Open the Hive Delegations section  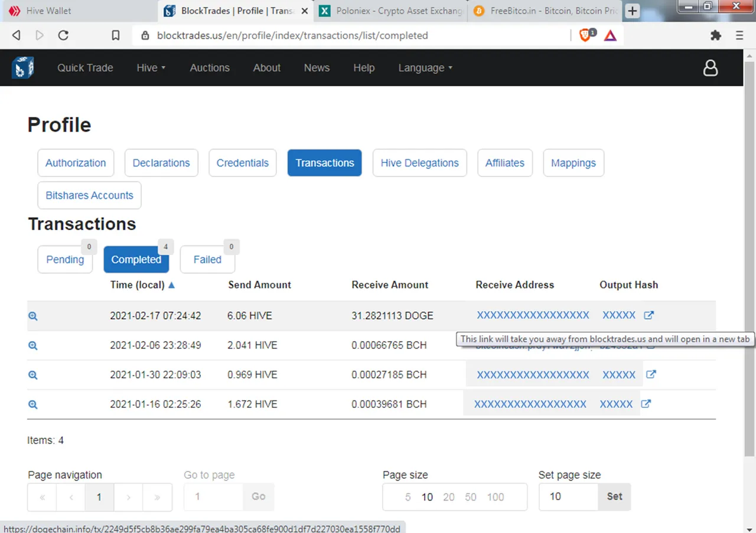420,163
